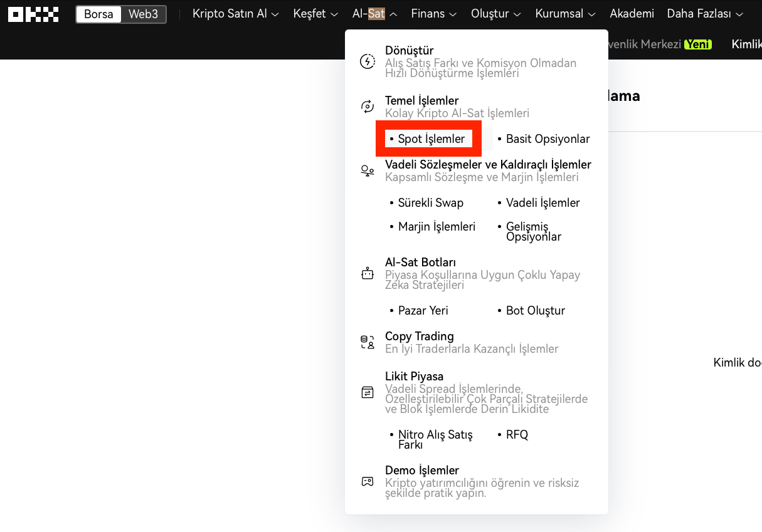The width and height of the screenshot is (762, 532).
Task: Click the Demo İşlemler gamepad icon
Action: pos(368,481)
